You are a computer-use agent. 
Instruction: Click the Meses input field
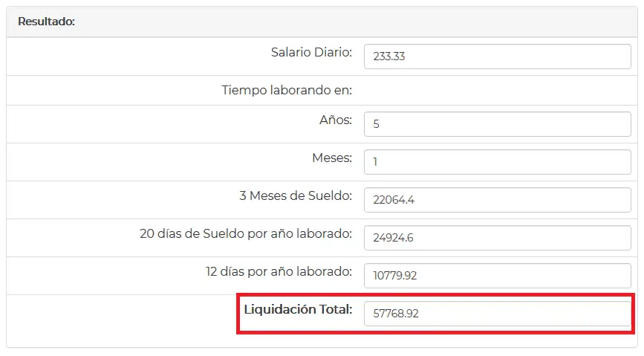click(497, 161)
